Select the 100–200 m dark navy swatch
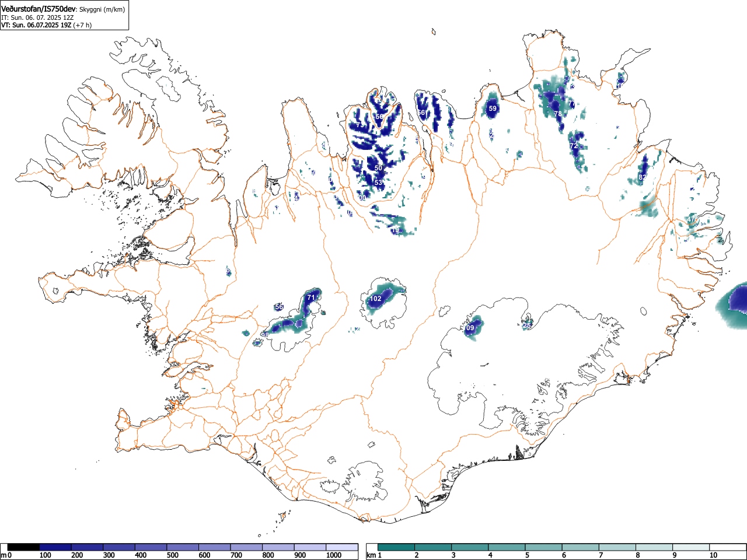 55,547
